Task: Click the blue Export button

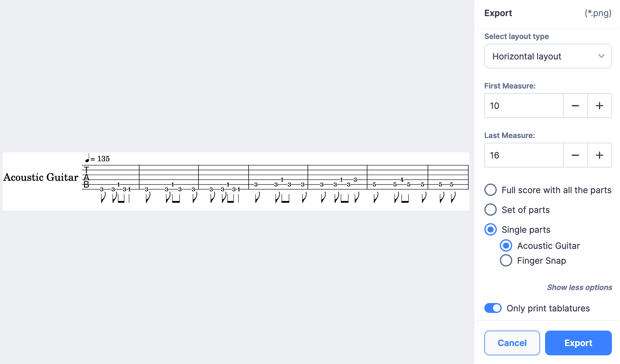Action: coord(578,343)
